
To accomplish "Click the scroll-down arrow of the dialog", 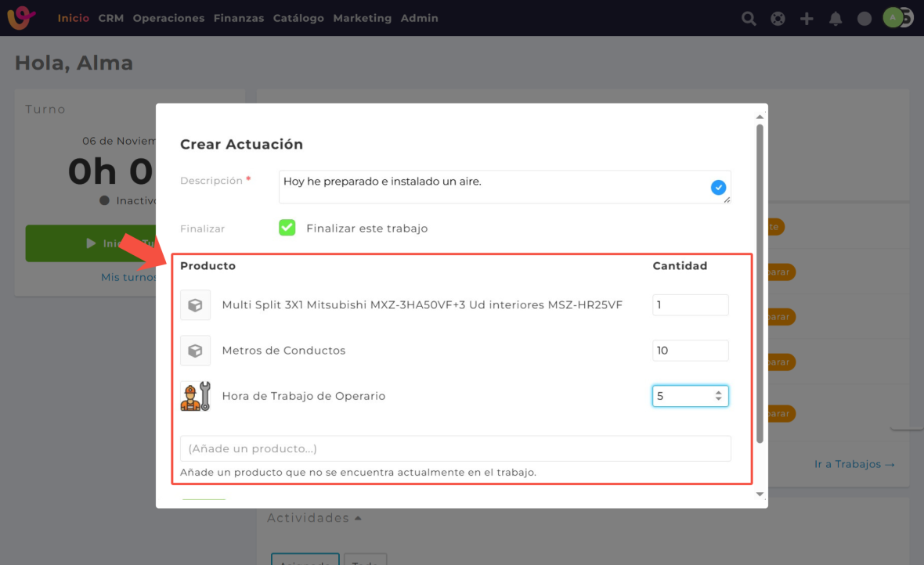I will [x=759, y=495].
